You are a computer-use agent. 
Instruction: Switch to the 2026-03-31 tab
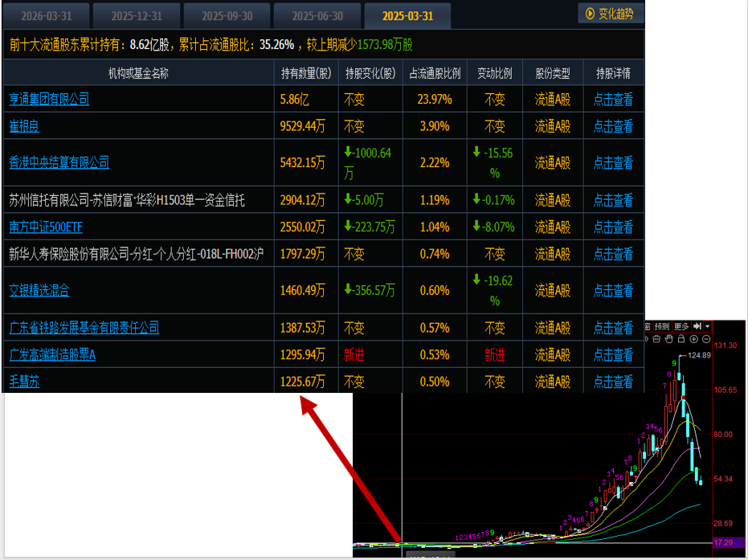[47, 16]
